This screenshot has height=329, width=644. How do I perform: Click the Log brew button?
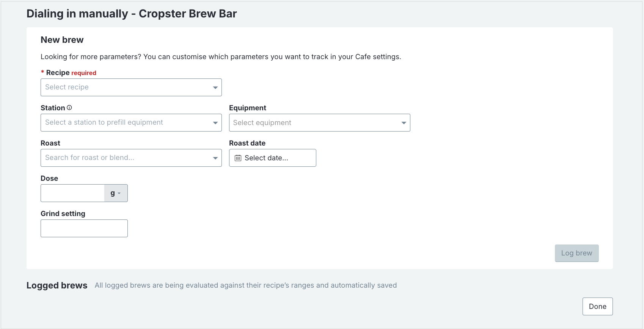577,253
